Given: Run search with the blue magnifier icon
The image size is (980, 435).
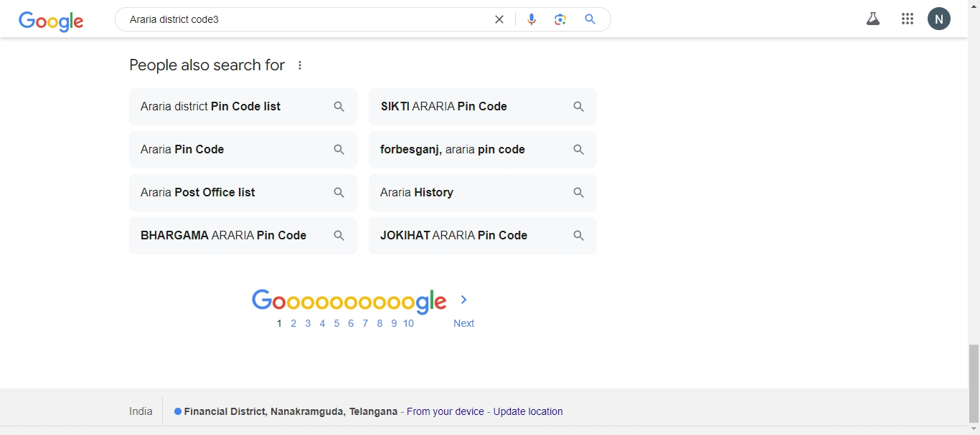Looking at the screenshot, I should pyautogui.click(x=590, y=19).
